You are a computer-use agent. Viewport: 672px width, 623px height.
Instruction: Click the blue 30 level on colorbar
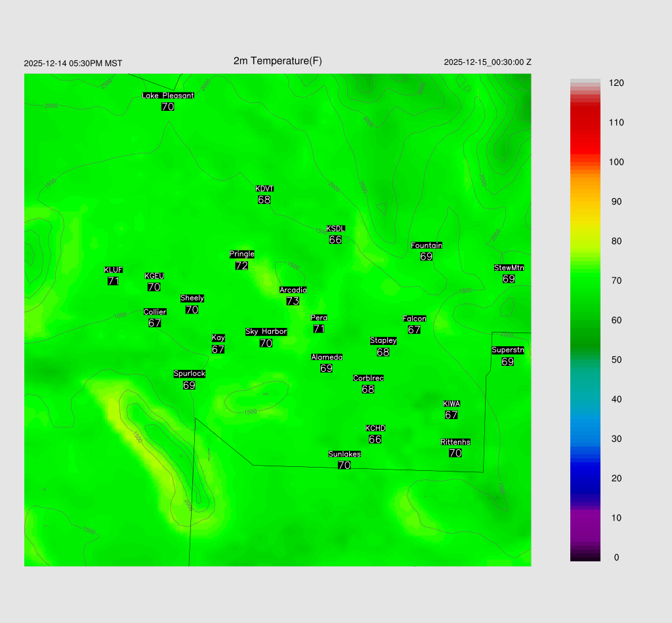tap(585, 439)
